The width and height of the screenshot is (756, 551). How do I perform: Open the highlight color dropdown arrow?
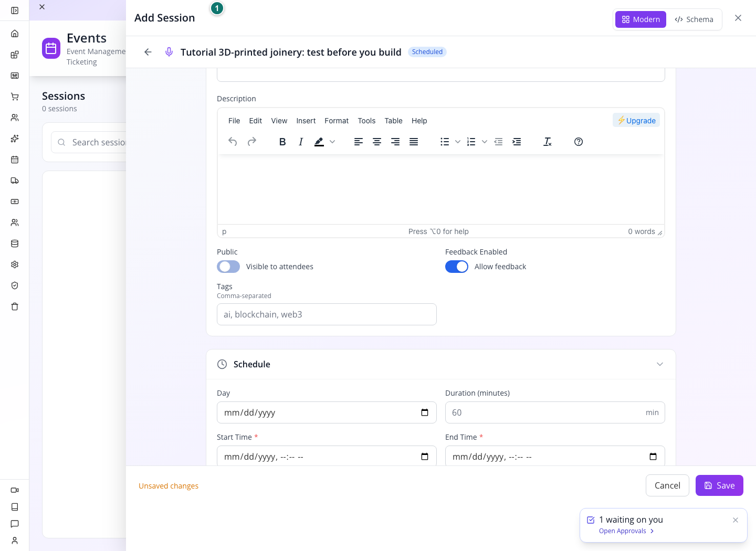tap(332, 142)
